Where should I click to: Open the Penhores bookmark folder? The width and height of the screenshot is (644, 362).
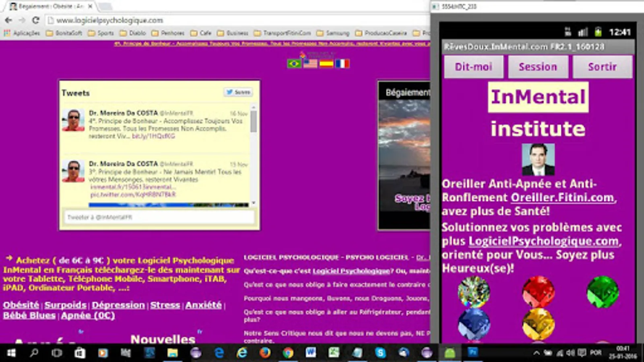coord(168,33)
